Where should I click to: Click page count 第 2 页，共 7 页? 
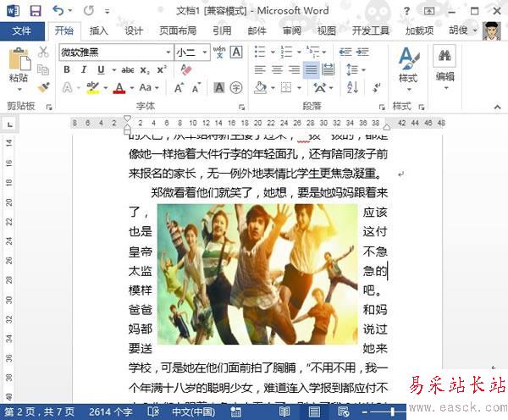[x=39, y=412]
